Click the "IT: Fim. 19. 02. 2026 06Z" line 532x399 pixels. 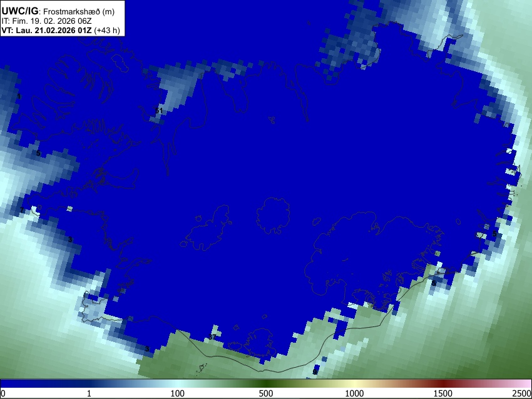[x=46, y=21]
